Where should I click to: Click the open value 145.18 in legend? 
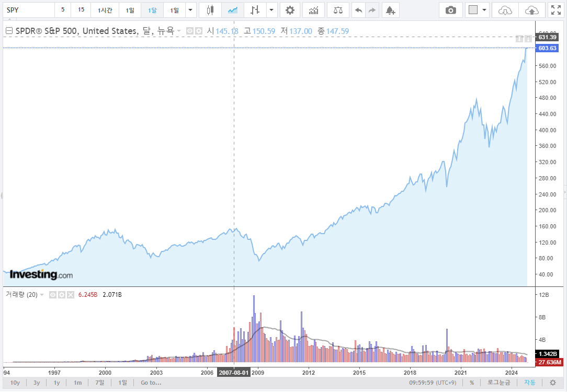(226, 31)
